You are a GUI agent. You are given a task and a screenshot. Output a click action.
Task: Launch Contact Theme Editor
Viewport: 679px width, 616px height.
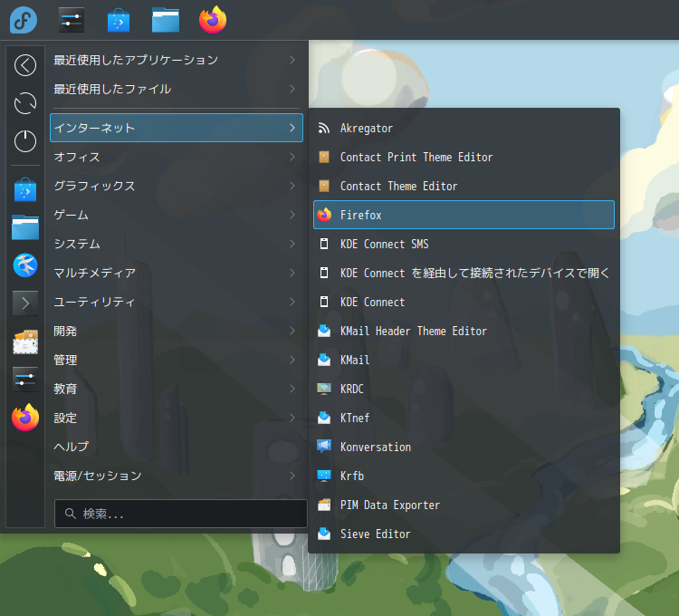pyautogui.click(x=464, y=186)
